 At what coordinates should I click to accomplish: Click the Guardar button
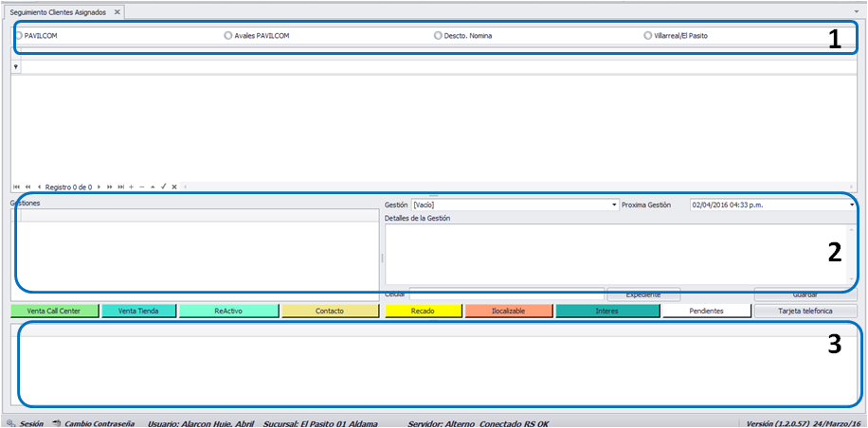[x=805, y=294]
